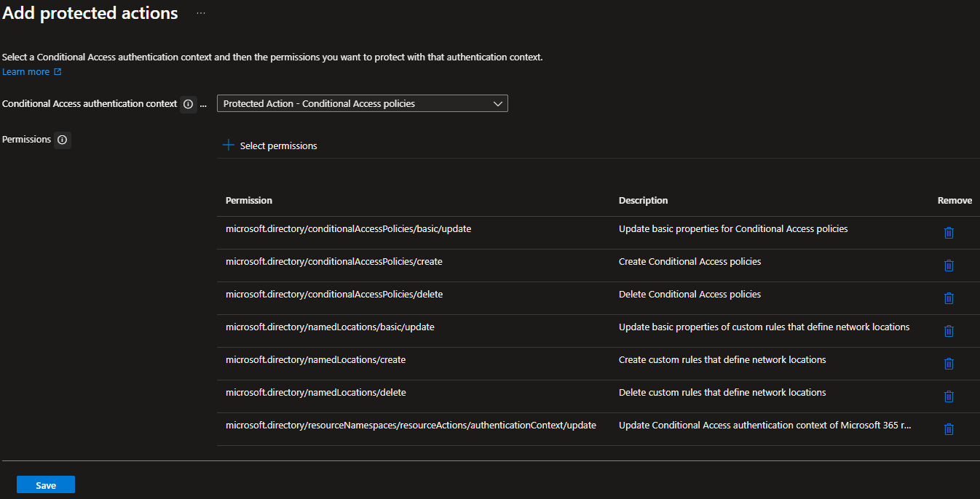Select the namedLocations/create permission row
This screenshot has width=980, height=499.
[598, 364]
